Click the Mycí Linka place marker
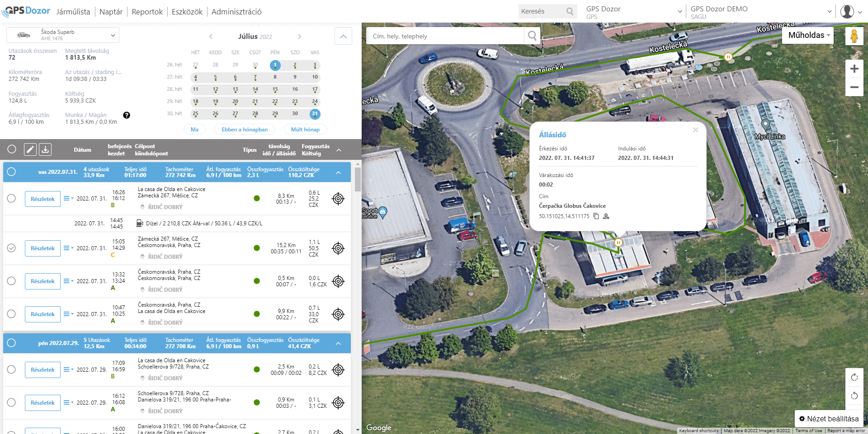This screenshot has width=868, height=434. point(765,125)
